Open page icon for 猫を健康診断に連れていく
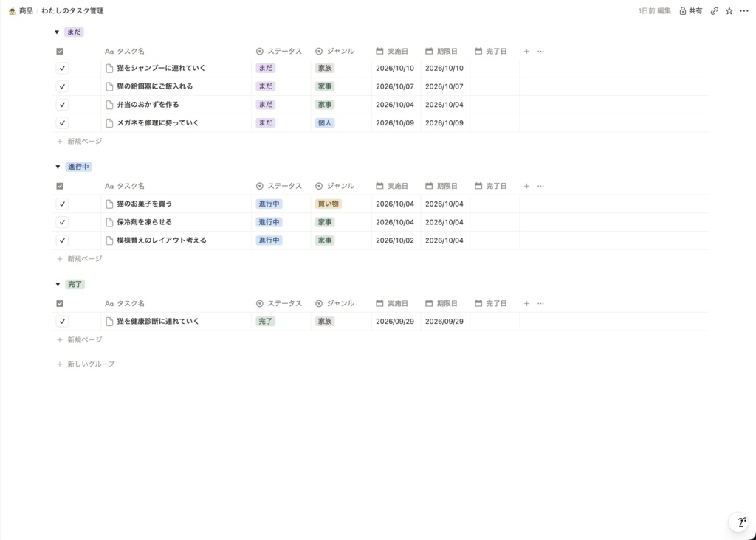 (109, 322)
